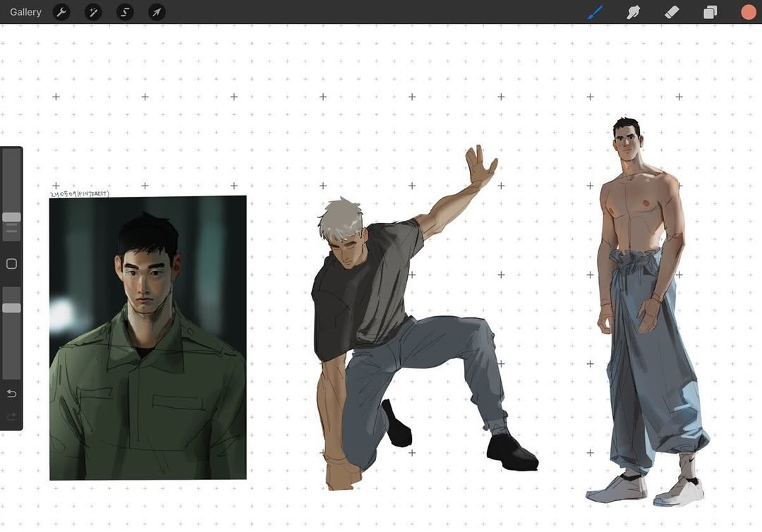Open the Layers panel
The image size is (762, 532).
coord(710,12)
